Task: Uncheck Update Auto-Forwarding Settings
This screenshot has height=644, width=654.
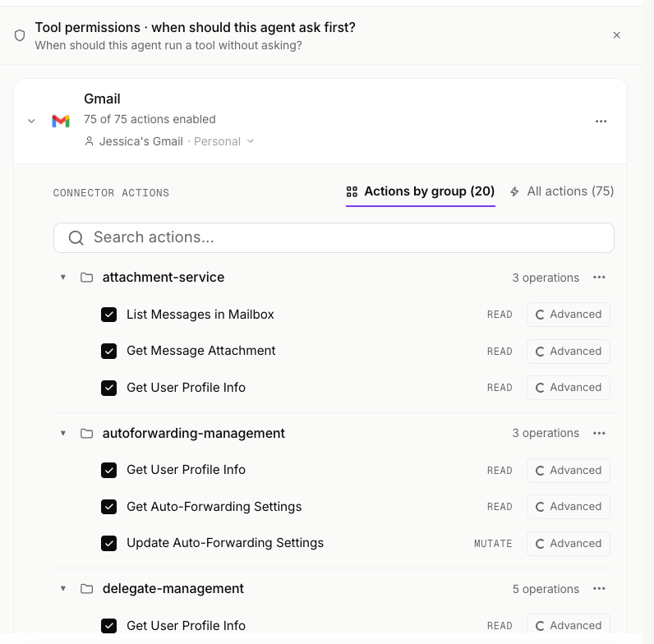Action: point(108,544)
